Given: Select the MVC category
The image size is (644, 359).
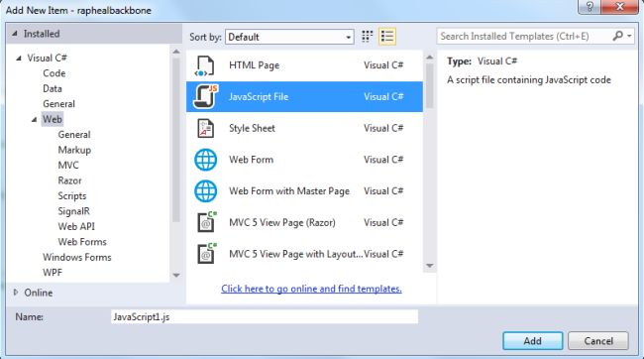Looking at the screenshot, I should point(68,166).
